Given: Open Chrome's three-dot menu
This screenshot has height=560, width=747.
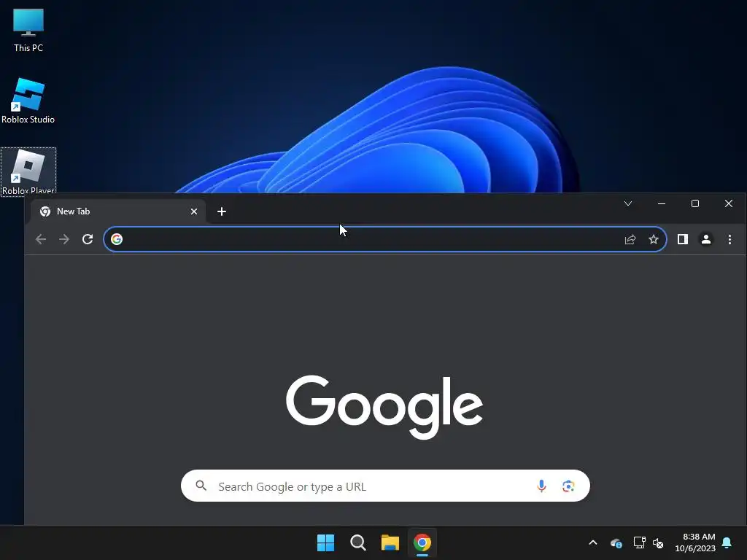Looking at the screenshot, I should [x=729, y=239].
